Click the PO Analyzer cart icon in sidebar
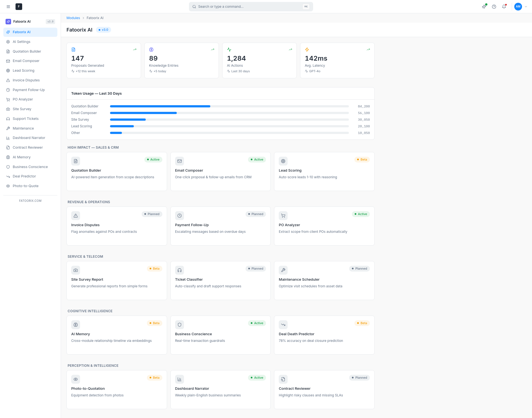 point(8,100)
